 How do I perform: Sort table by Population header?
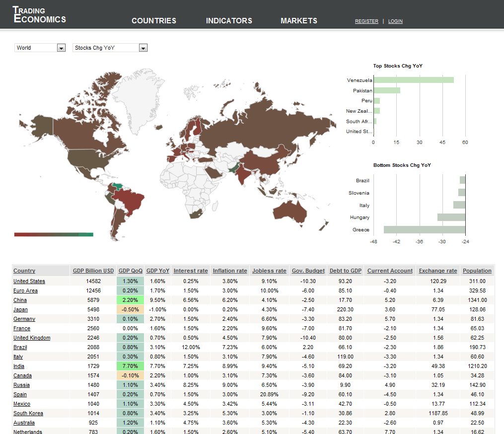click(477, 271)
